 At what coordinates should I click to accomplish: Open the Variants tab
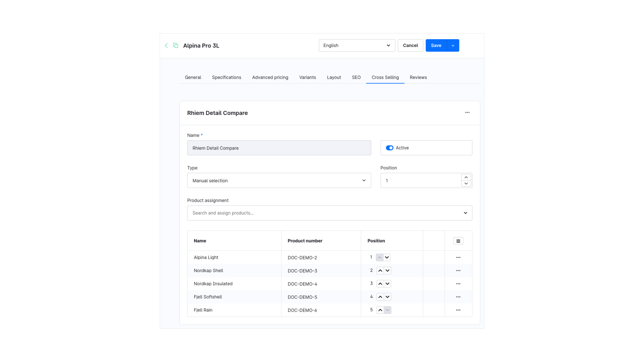[308, 77]
